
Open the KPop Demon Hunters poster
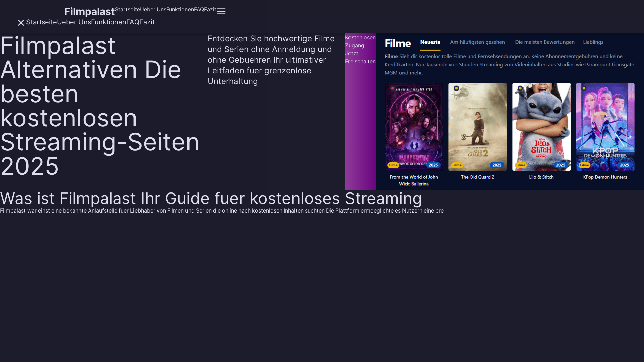coord(605,127)
